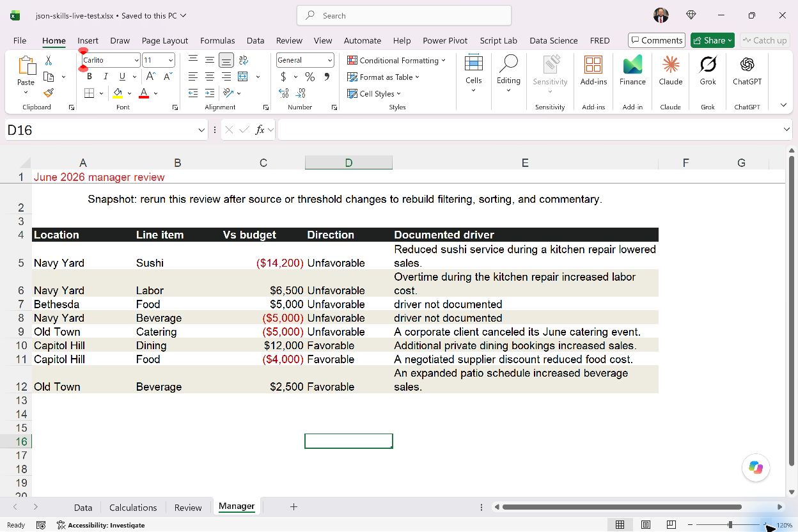Apply Accounting Number Format dollar sign
Screen dimensions: 798x532
coord(283,77)
